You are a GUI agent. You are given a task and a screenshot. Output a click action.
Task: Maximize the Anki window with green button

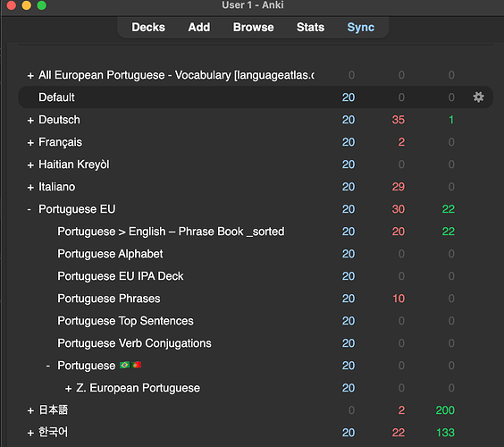tap(41, 5)
